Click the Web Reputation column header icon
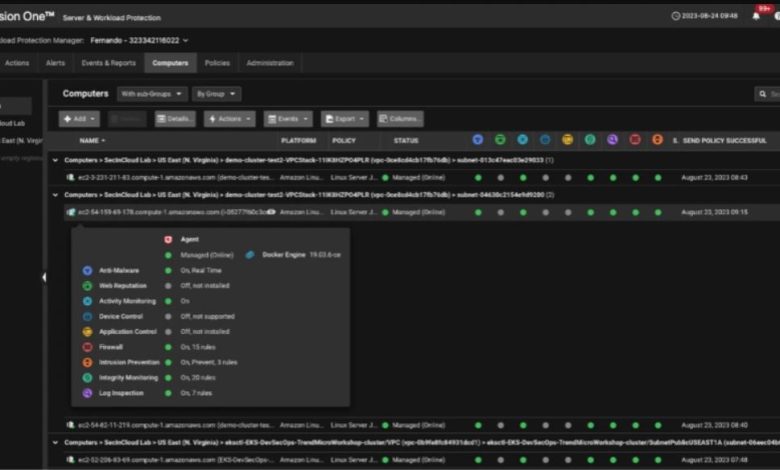 pos(500,140)
